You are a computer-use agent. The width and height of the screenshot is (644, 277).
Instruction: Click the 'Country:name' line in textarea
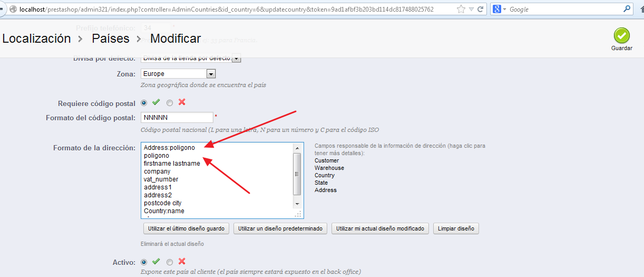(164, 211)
